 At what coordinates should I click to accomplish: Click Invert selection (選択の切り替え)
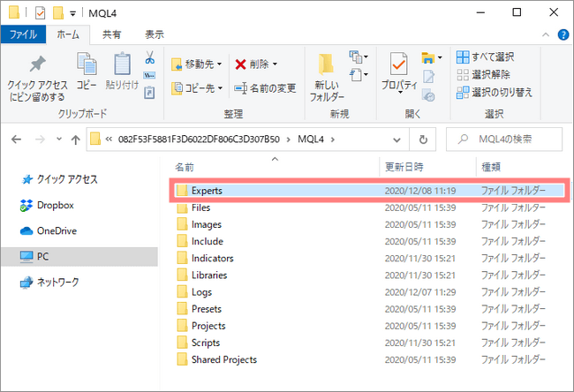coord(495,92)
